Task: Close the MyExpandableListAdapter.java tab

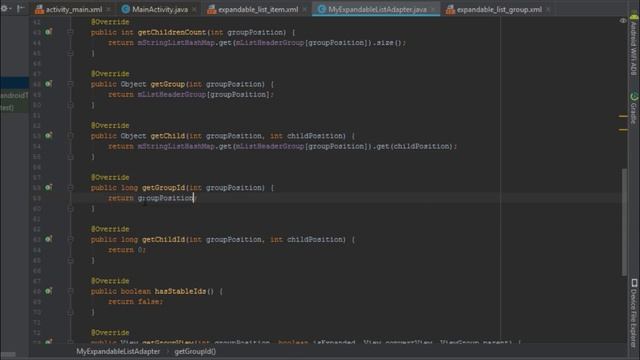Action: [x=433, y=9]
